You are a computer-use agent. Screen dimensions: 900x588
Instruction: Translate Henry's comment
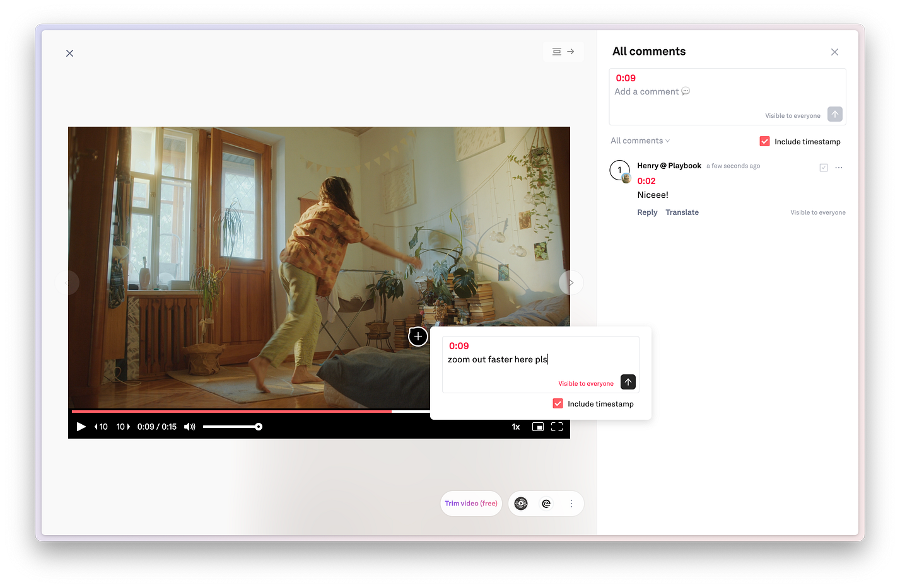[682, 212]
